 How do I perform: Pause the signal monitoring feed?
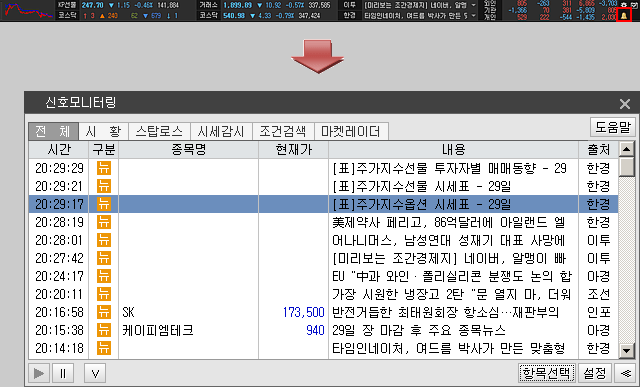[x=62, y=373]
